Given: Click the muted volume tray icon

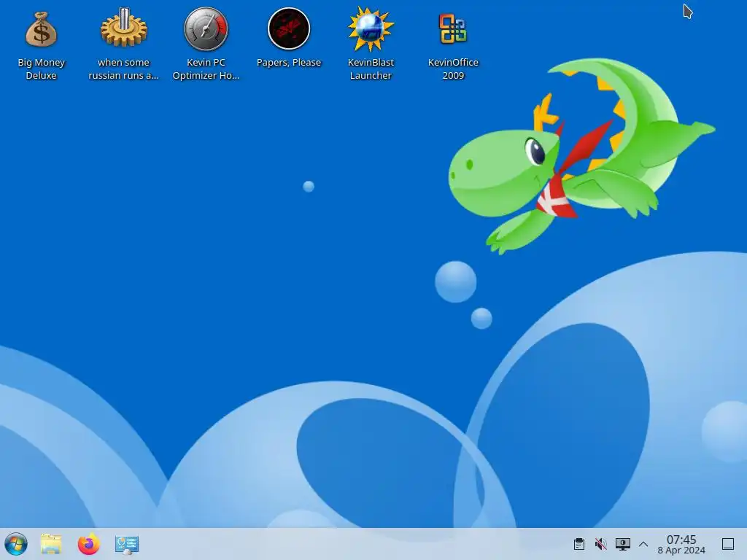Looking at the screenshot, I should click(x=601, y=544).
